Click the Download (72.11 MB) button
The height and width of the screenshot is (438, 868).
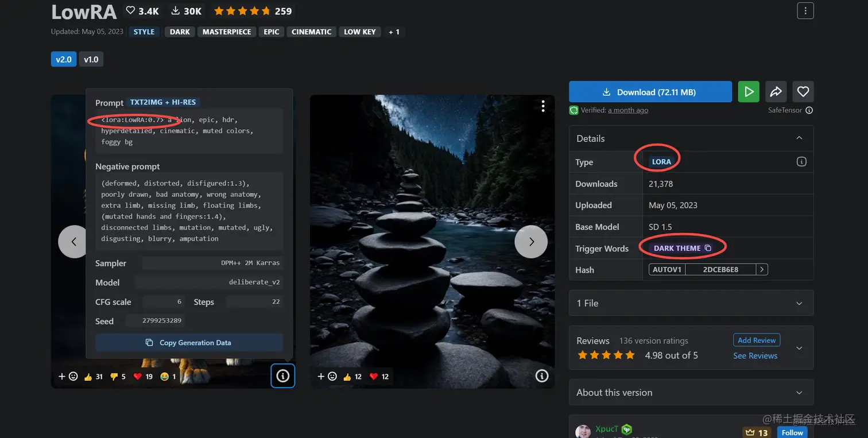click(x=650, y=92)
